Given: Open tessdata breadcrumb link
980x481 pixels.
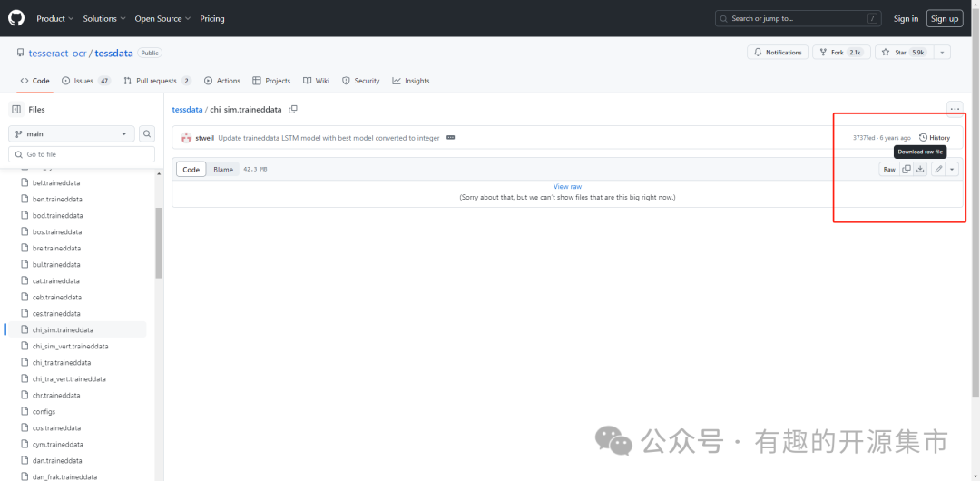Looking at the screenshot, I should pos(187,110).
